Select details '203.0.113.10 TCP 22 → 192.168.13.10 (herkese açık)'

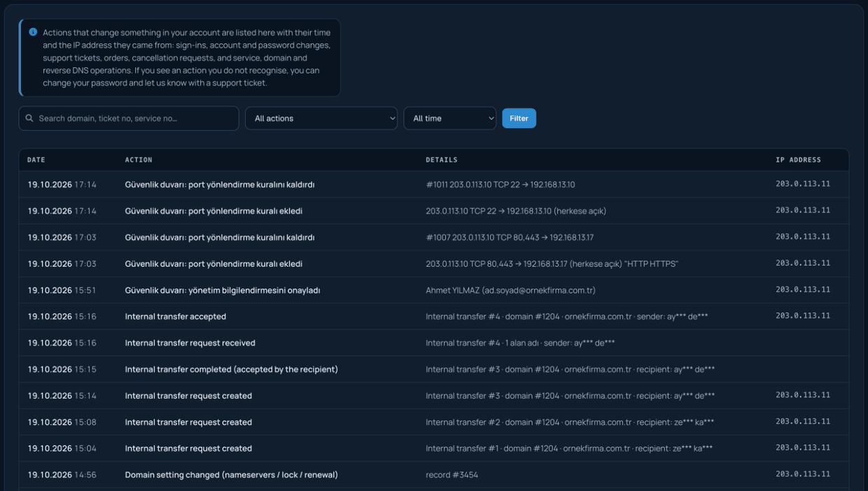point(516,211)
